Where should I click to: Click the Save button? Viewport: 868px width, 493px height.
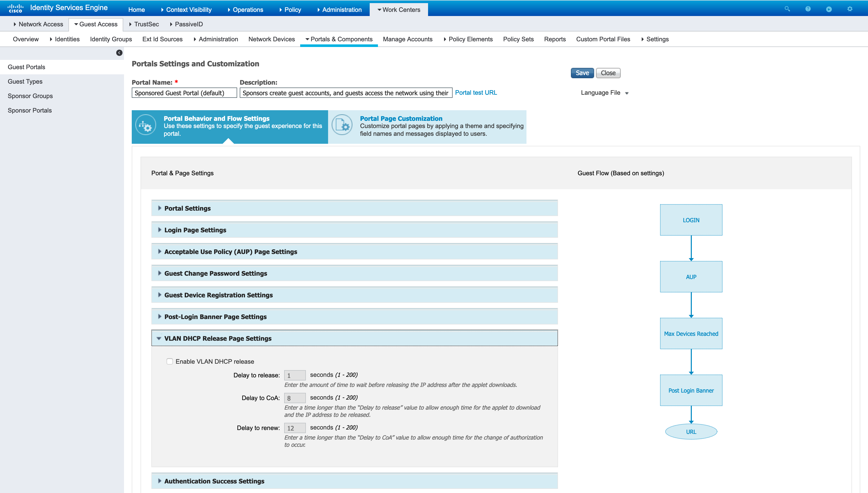point(582,73)
